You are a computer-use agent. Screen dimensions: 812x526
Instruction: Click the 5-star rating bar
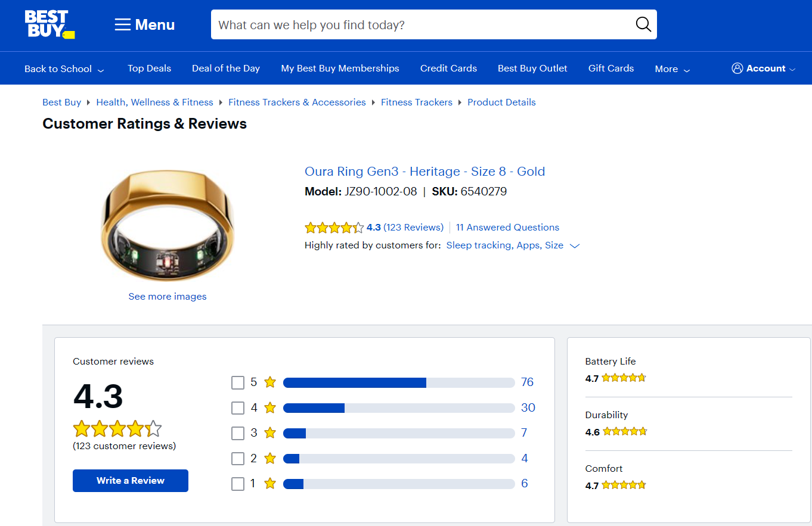(399, 382)
